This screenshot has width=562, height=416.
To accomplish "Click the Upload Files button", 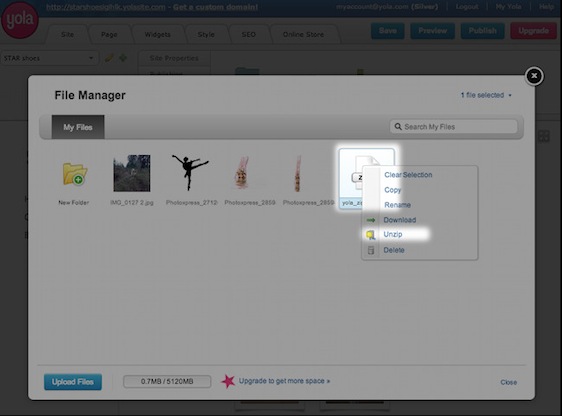I will tap(73, 382).
